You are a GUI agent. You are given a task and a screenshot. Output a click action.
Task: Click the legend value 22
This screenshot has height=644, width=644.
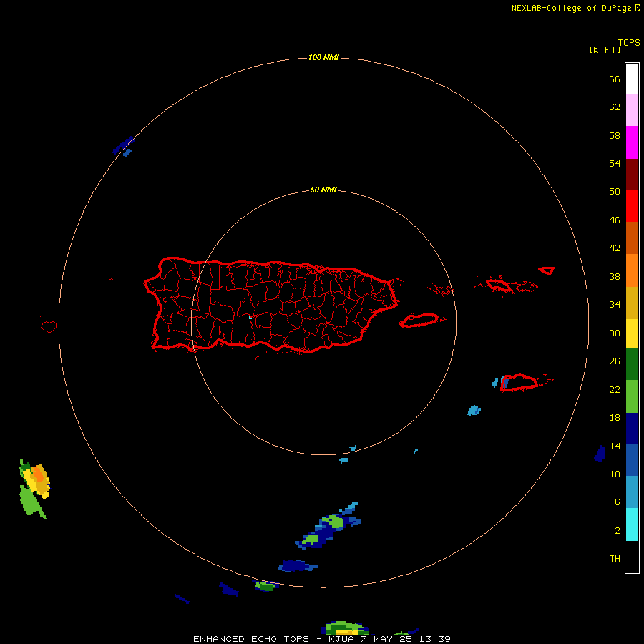point(615,389)
